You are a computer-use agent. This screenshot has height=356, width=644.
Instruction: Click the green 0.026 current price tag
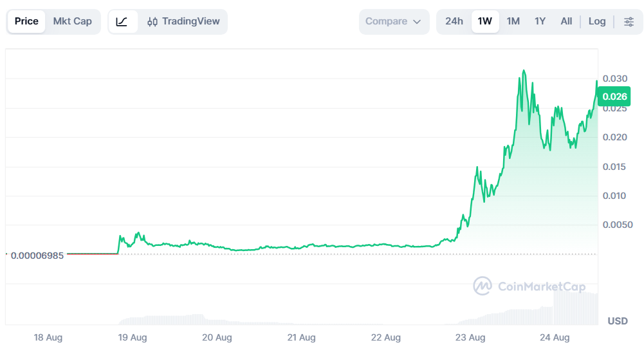(x=614, y=97)
